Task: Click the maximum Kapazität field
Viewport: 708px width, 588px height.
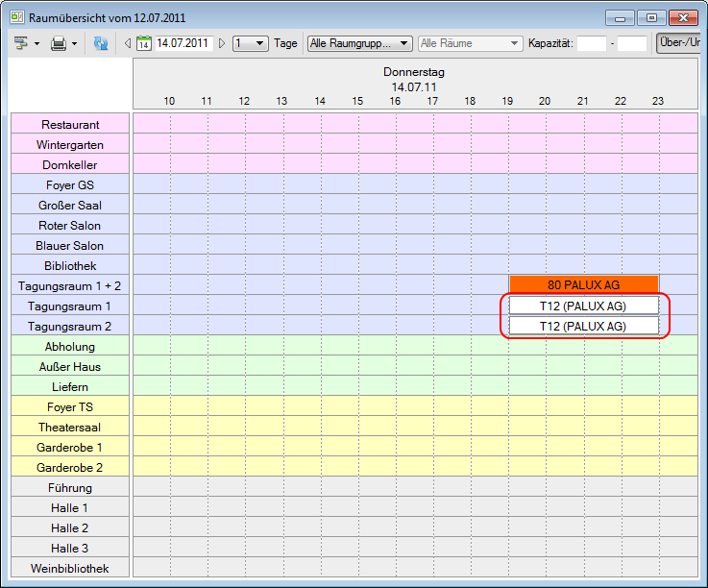Action: coord(632,43)
